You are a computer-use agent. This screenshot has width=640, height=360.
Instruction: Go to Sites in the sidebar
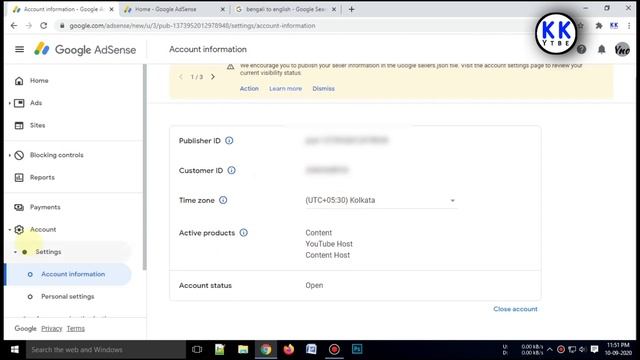coord(38,125)
